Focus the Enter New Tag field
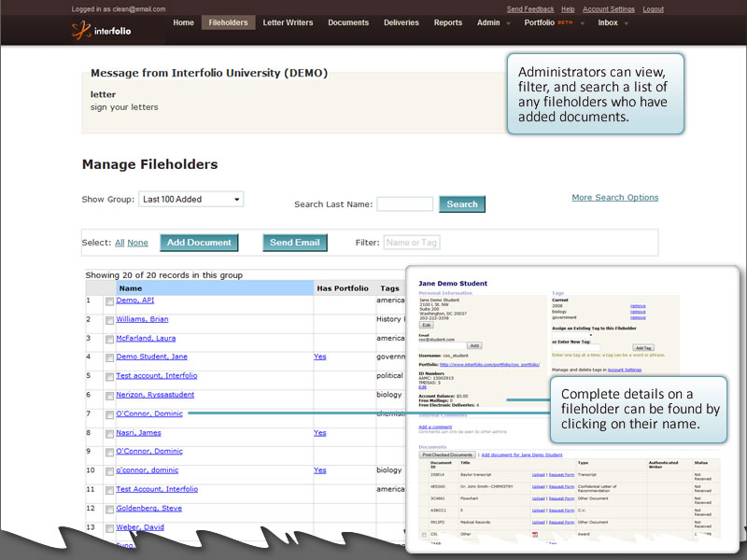747x560 pixels. coord(576,347)
